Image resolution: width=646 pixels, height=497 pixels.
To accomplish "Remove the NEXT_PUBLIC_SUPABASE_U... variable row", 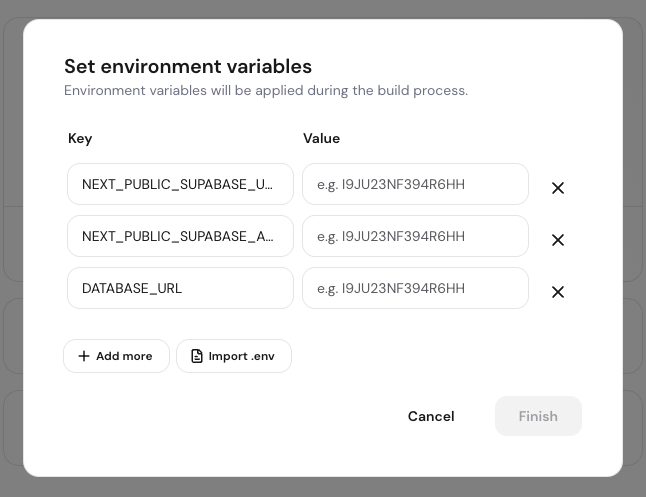I will click(x=558, y=188).
